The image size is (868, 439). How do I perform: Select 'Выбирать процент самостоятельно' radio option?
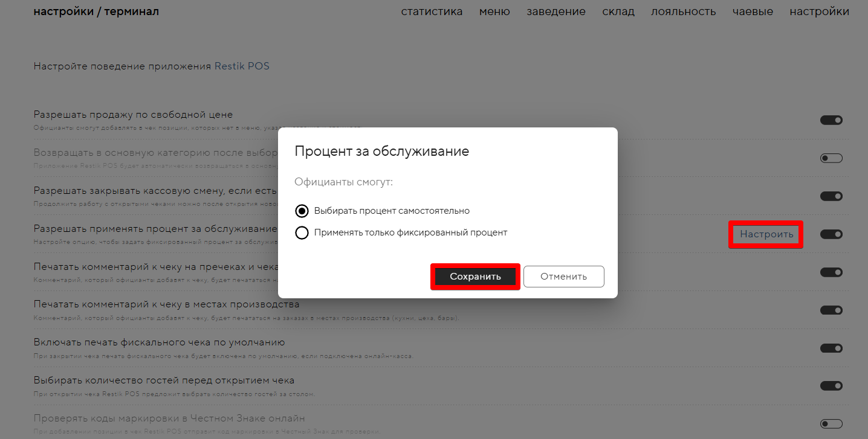(x=302, y=211)
